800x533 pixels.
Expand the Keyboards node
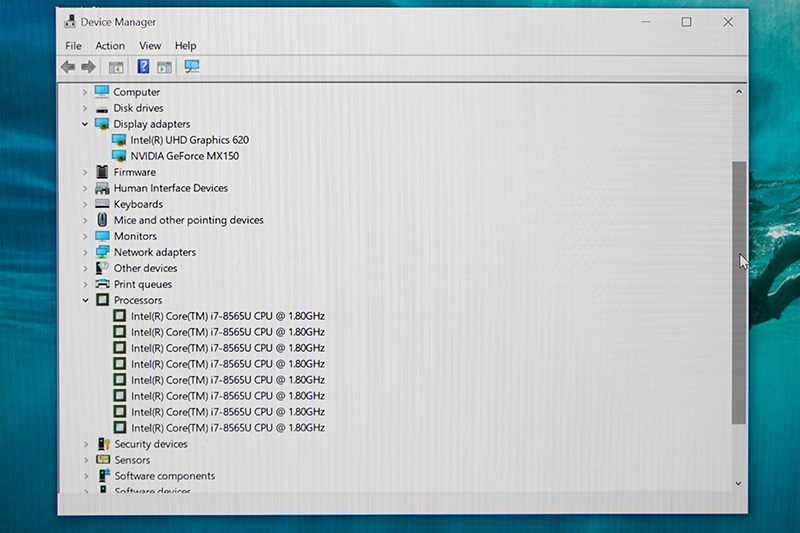85,204
